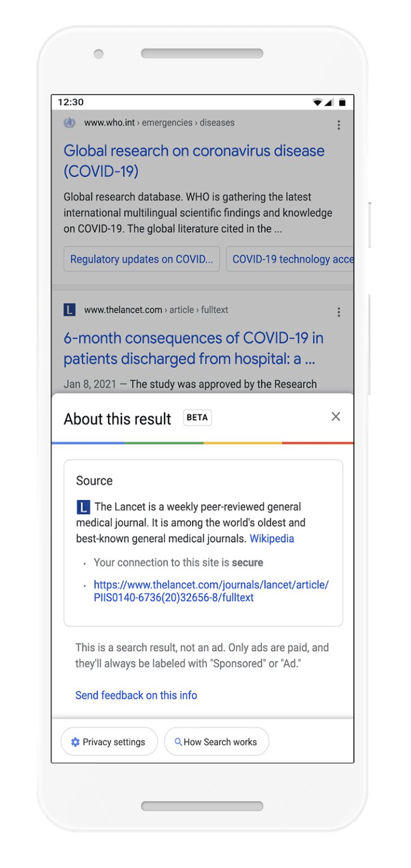Viewport: 411px width, 868px height.
Task: Tap the BETA badge label
Action: [197, 418]
